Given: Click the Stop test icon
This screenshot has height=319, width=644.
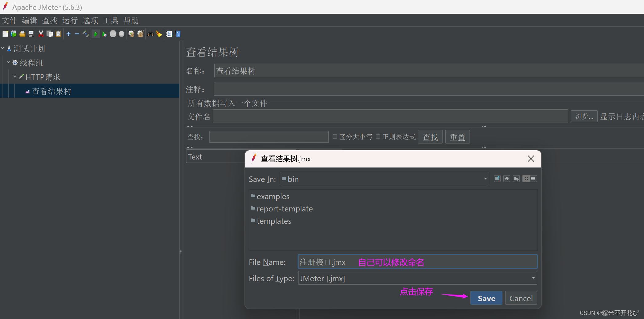Looking at the screenshot, I should click(113, 34).
